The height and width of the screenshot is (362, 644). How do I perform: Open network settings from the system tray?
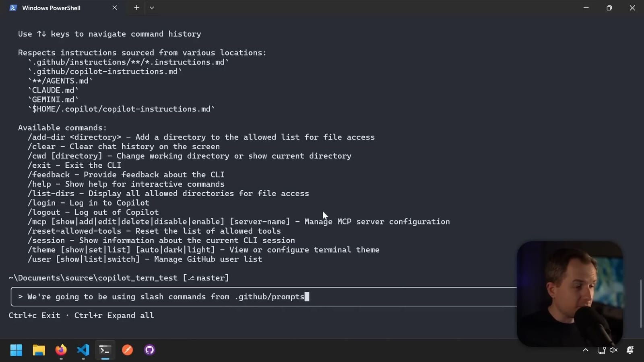click(x=601, y=350)
